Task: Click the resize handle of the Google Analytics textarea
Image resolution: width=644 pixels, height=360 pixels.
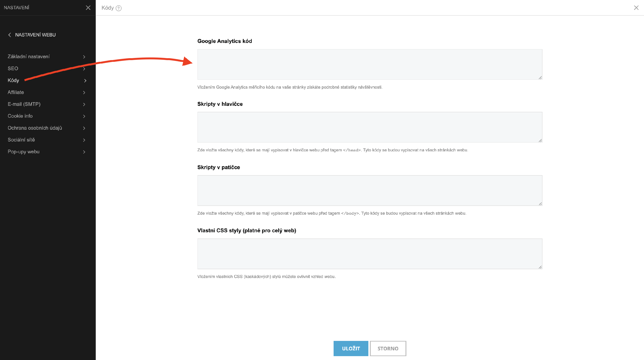Action: tap(540, 78)
